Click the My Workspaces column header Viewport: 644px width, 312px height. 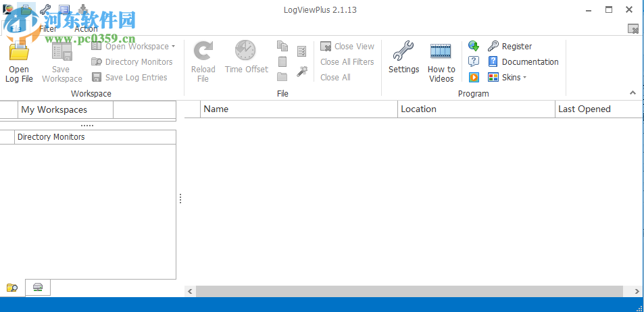(66, 109)
